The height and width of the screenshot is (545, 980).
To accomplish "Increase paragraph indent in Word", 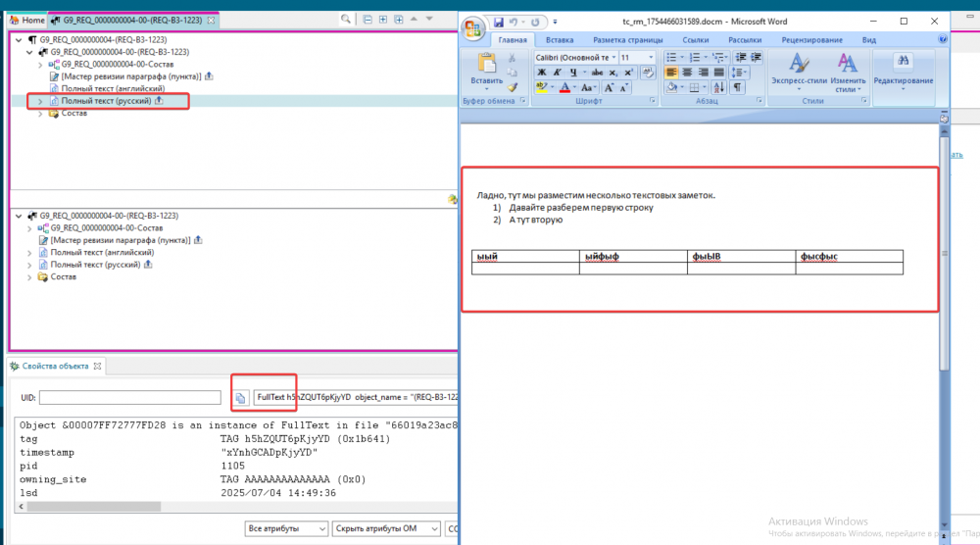I will click(757, 58).
